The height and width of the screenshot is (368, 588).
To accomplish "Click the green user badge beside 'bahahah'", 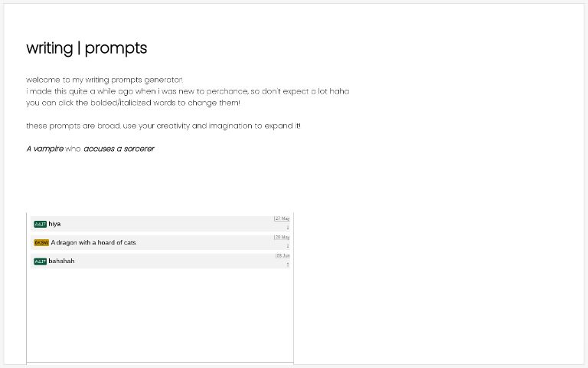I will coord(40,261).
